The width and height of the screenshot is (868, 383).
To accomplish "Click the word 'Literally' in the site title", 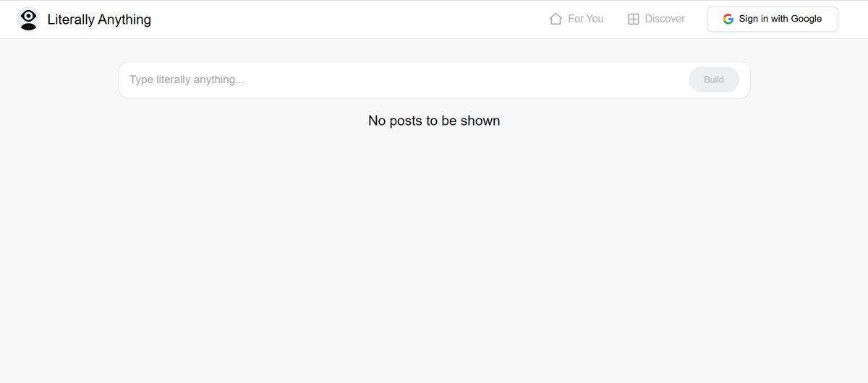I will (71, 20).
